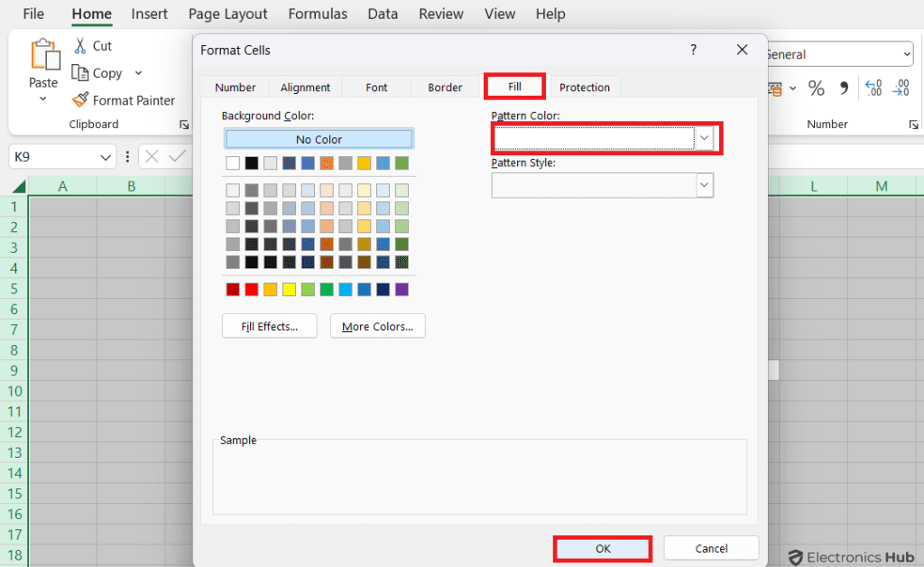The height and width of the screenshot is (567, 924).
Task: Expand the Pattern Style dropdown
Action: pos(704,185)
